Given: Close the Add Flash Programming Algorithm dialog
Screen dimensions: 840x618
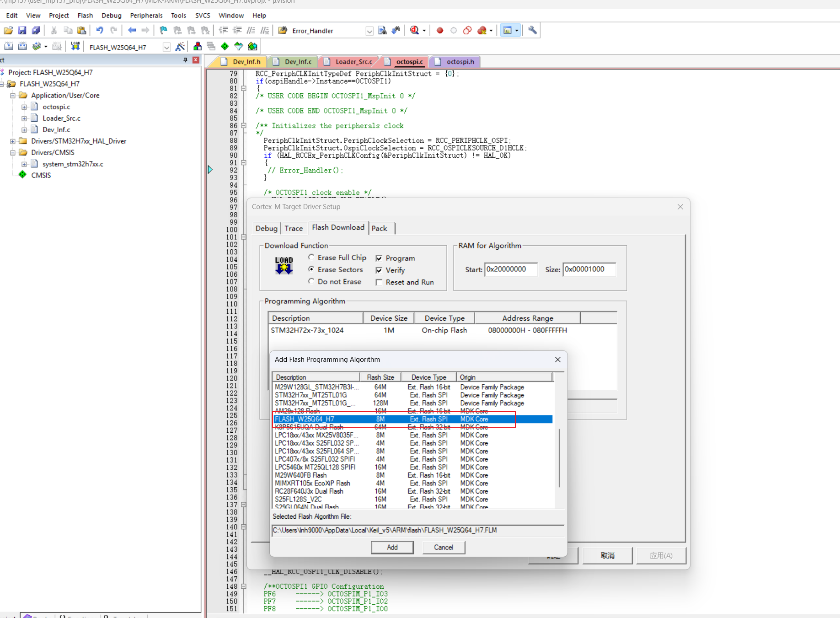Looking at the screenshot, I should tap(557, 360).
